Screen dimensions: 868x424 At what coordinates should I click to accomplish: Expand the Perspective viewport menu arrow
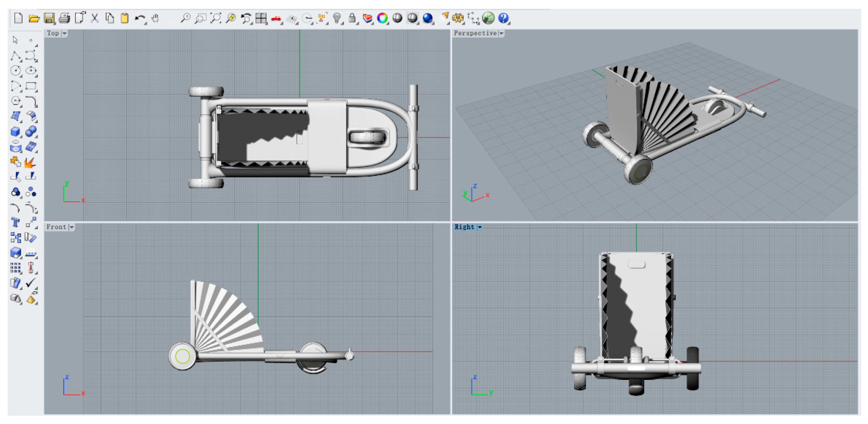(x=501, y=33)
